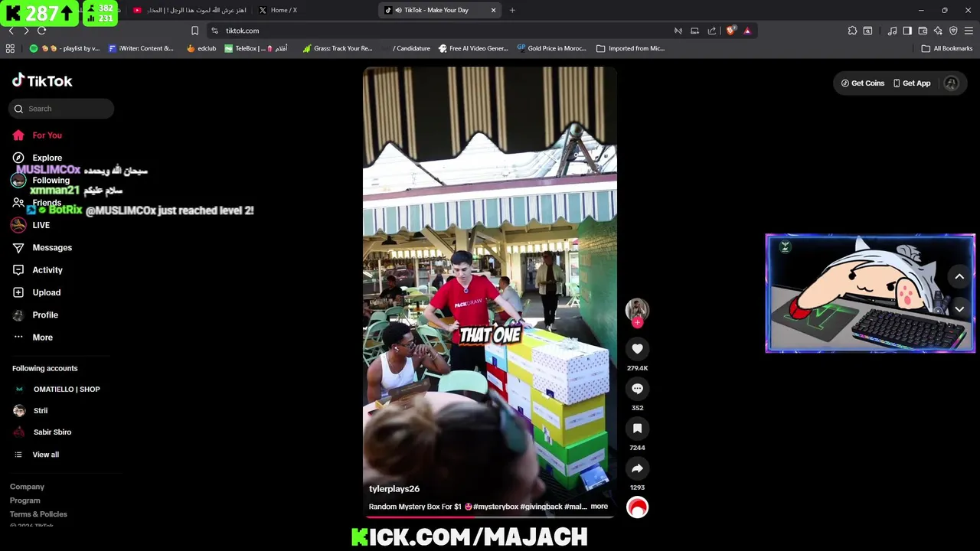Share the video with arrow icon
The height and width of the screenshot is (551, 980).
(x=637, y=468)
